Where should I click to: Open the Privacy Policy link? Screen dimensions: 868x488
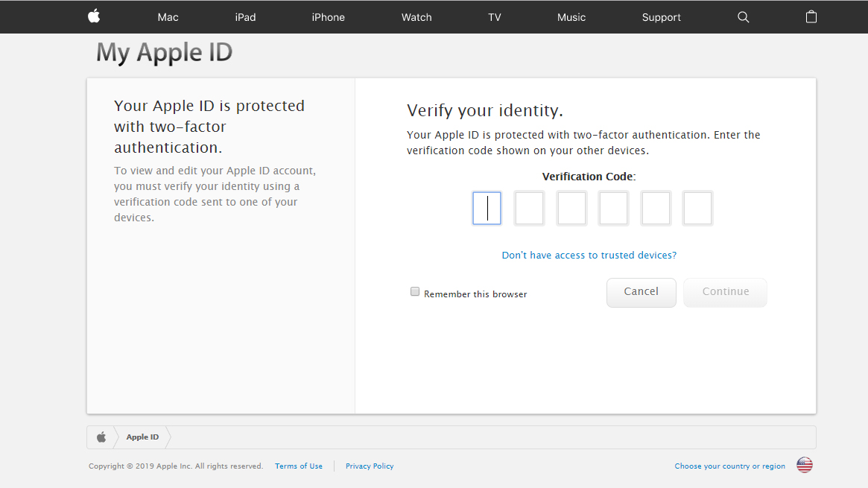click(x=370, y=466)
